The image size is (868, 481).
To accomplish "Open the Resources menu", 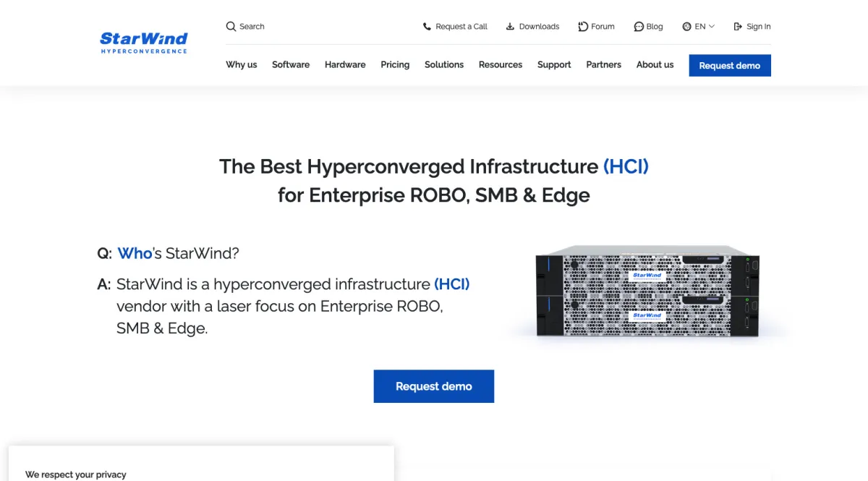I will point(501,64).
